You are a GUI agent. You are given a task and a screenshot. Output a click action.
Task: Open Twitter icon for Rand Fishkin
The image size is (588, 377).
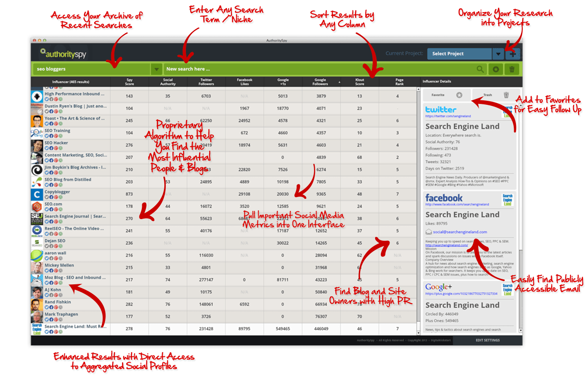click(47, 307)
